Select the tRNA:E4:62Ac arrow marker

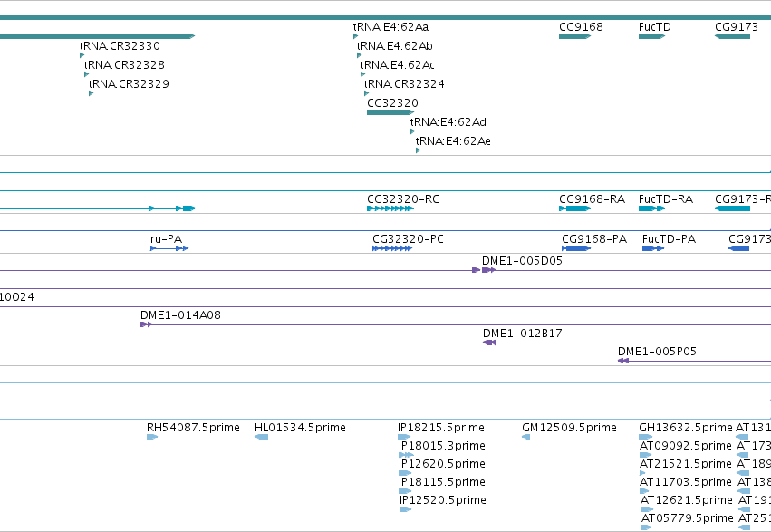[362, 74]
